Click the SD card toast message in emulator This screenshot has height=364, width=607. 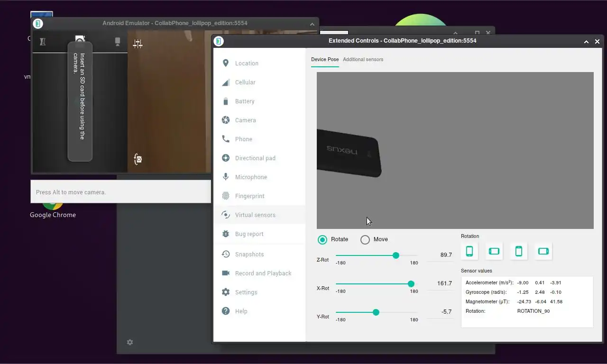80,102
